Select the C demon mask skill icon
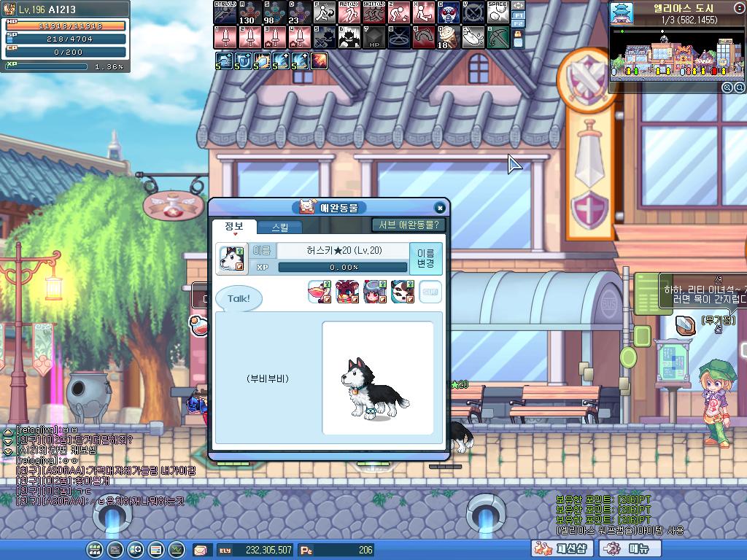Viewport: 747px width, 560px height. click(449, 12)
